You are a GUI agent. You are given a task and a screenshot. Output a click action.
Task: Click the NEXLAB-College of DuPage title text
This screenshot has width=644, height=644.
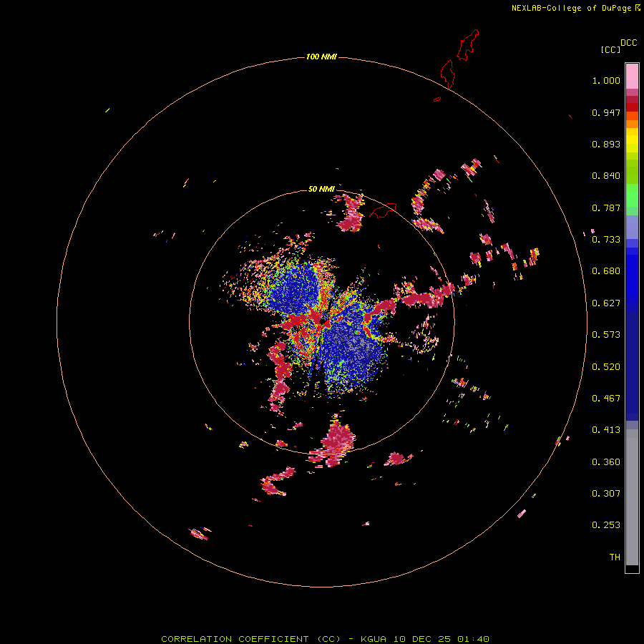pyautogui.click(x=575, y=8)
